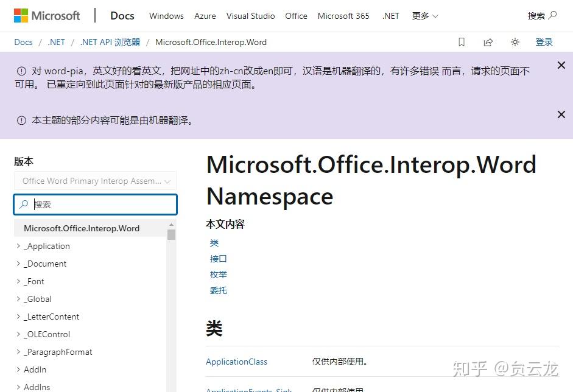
Task: Open the Office Word Primary Interop Assembly version dropdown
Action: [95, 181]
